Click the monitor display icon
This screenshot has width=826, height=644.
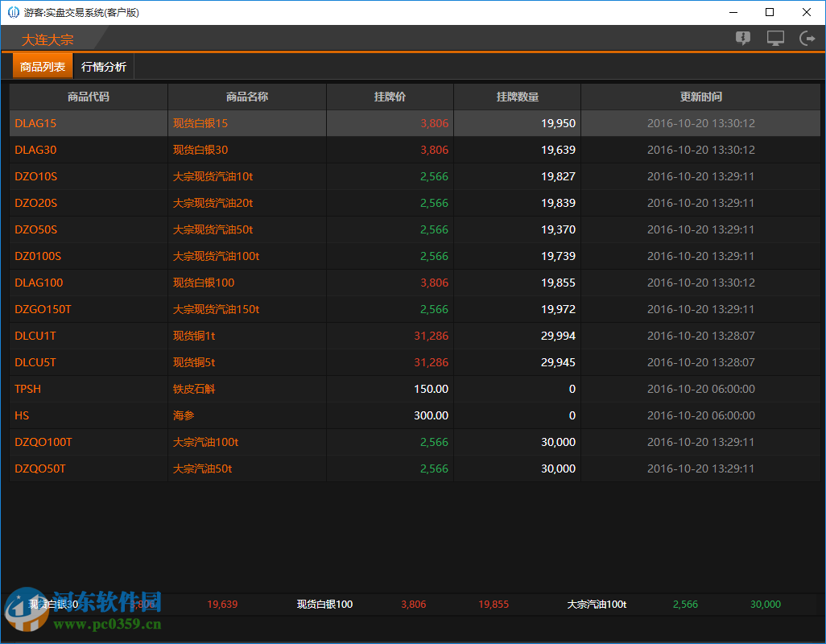click(775, 38)
